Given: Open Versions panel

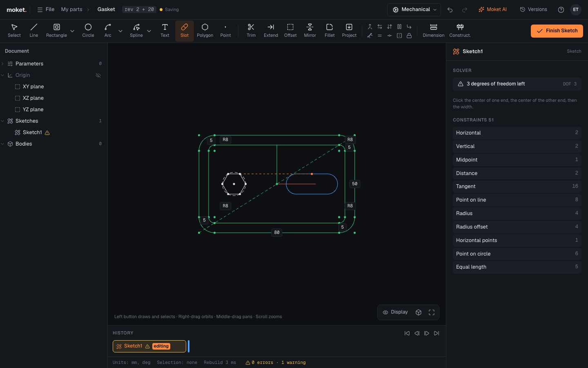Looking at the screenshot, I should (533, 9).
